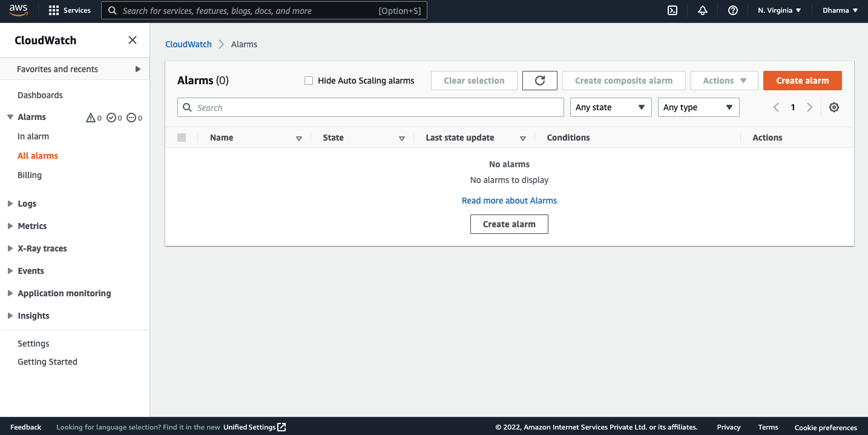
Task: Click Create alarm button in empty table
Action: point(509,224)
